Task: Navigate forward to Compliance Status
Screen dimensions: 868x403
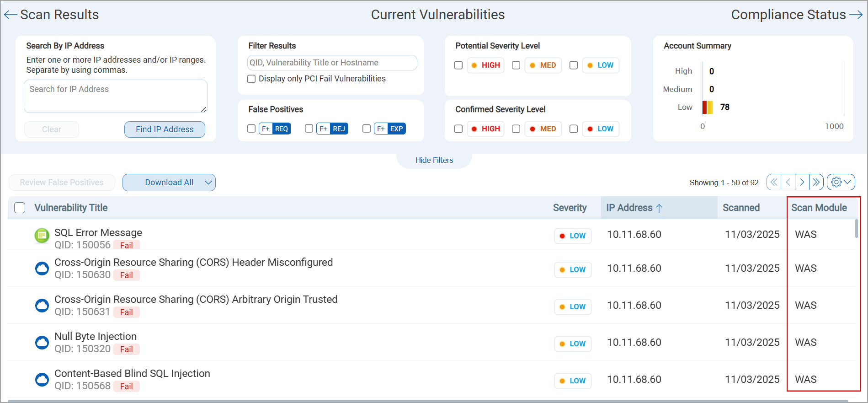Action: 797,15
